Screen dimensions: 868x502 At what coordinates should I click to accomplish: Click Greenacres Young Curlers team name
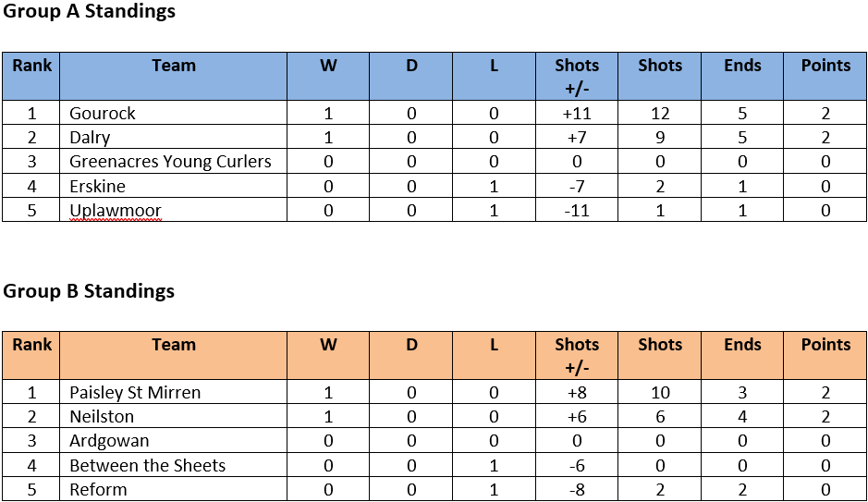coord(170,162)
